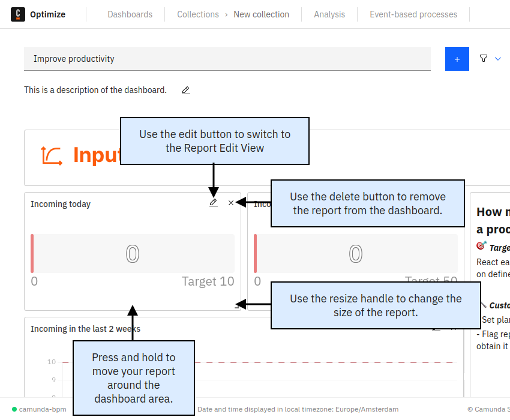
Task: Edit the dashboard description via the pencil icon
Action: point(185,90)
